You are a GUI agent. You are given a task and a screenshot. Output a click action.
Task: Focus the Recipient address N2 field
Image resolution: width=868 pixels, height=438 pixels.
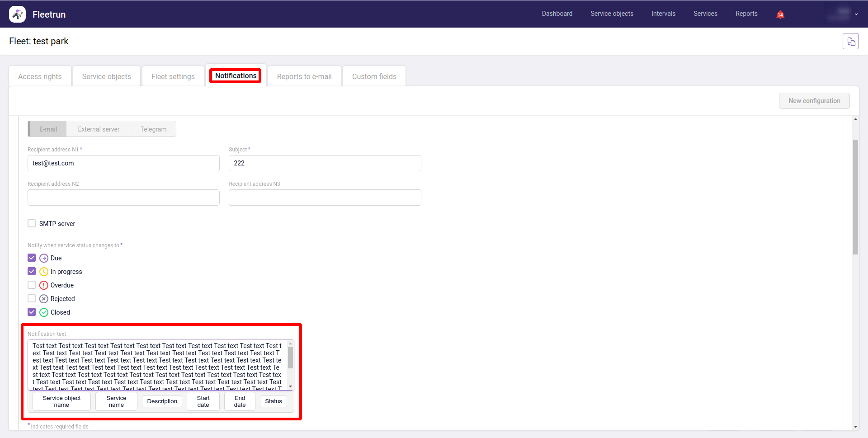123,198
